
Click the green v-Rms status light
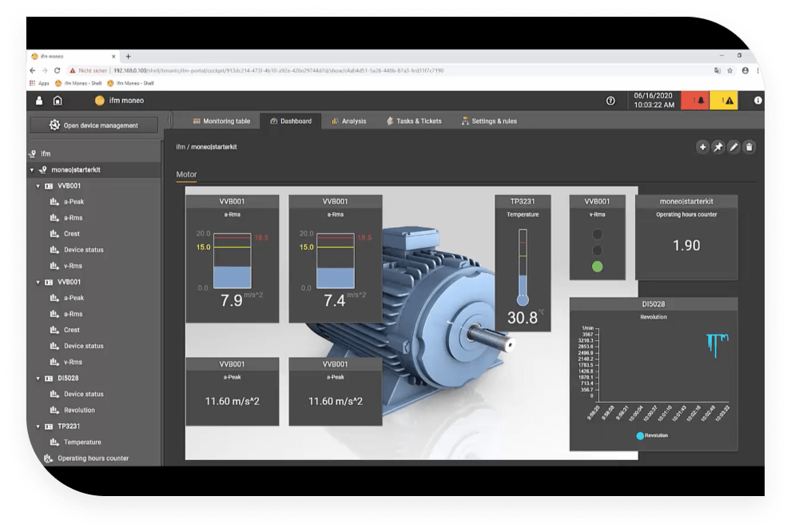click(598, 267)
